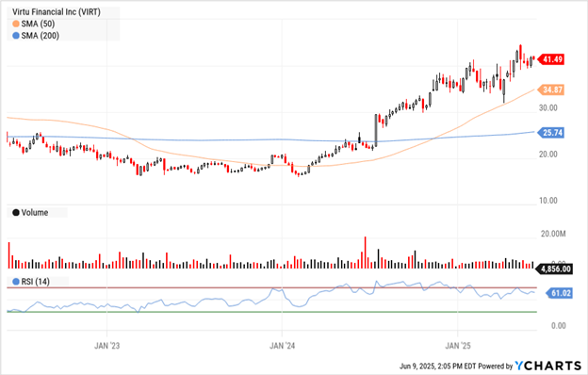
Task: Click the JAN '23 date axis label
Action: pos(106,346)
